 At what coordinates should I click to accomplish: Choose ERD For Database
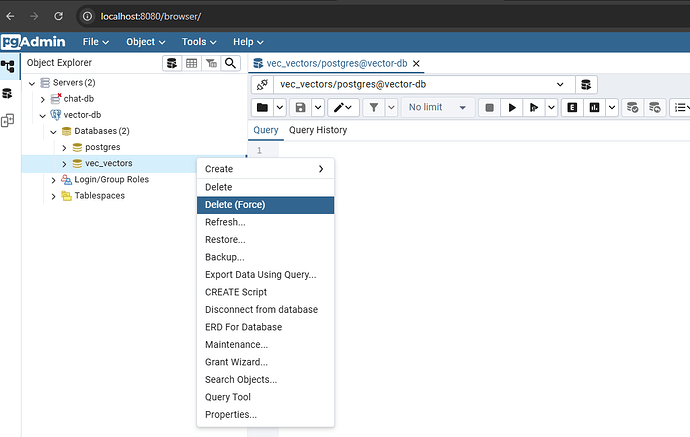265,327
